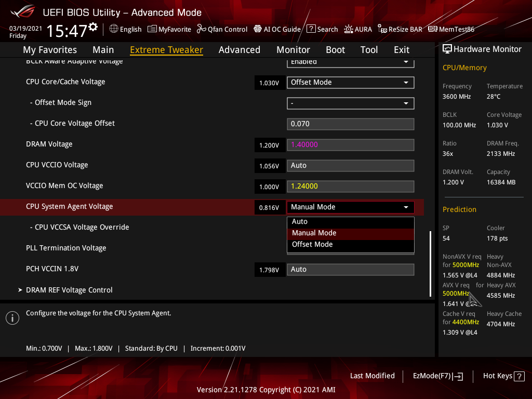Click the Hardware Monitor display icon
The height and width of the screenshot is (399, 532).
pyautogui.click(x=447, y=49)
